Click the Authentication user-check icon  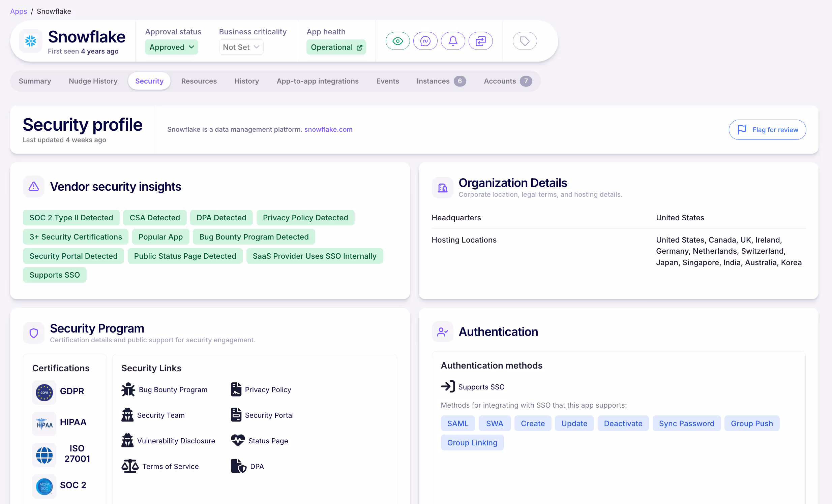pyautogui.click(x=442, y=332)
